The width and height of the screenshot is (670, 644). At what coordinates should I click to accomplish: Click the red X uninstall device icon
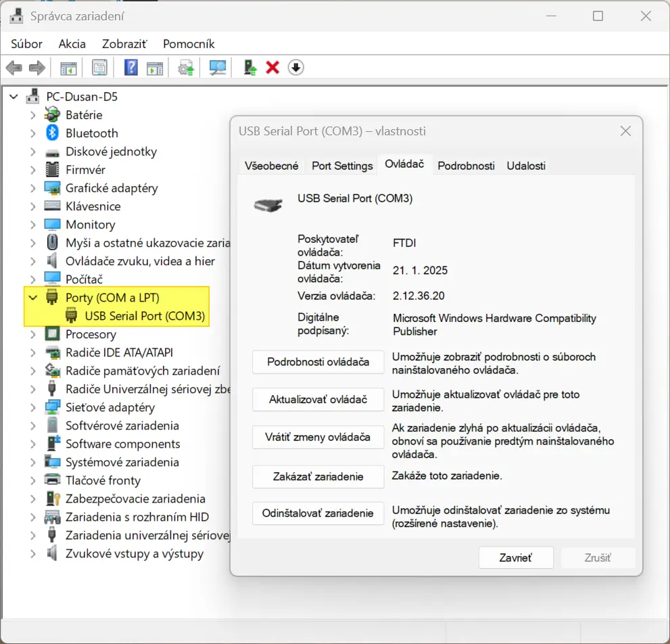[x=272, y=67]
